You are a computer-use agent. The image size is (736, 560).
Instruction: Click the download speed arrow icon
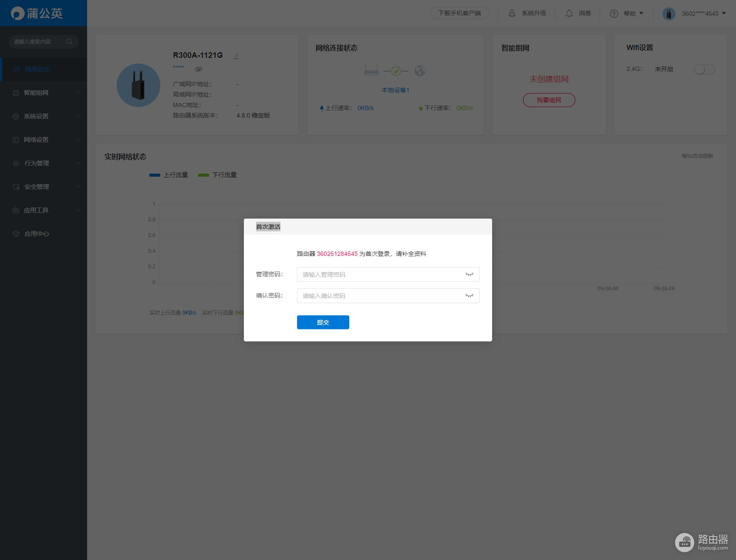point(421,108)
